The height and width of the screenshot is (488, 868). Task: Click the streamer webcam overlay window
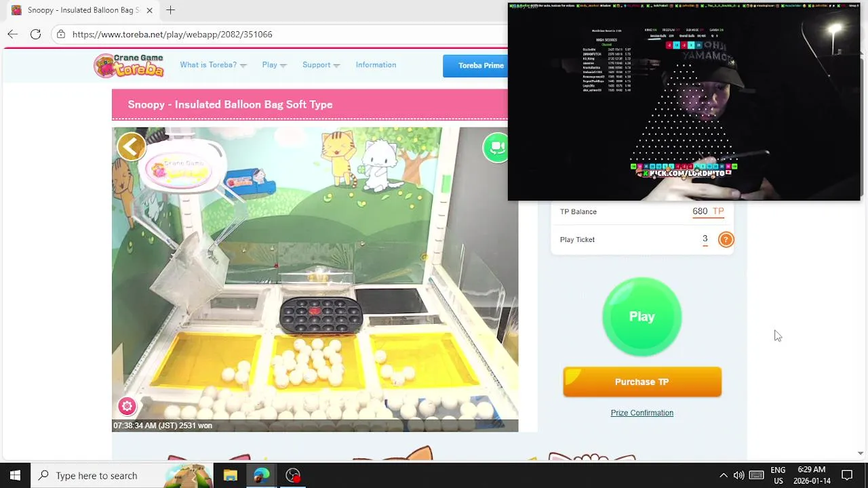[x=684, y=102]
